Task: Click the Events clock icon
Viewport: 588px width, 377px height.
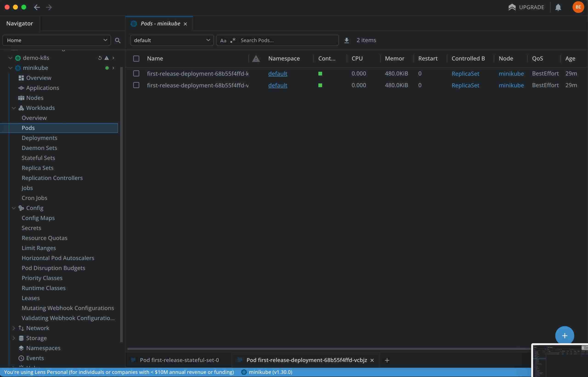Action: coord(21,358)
